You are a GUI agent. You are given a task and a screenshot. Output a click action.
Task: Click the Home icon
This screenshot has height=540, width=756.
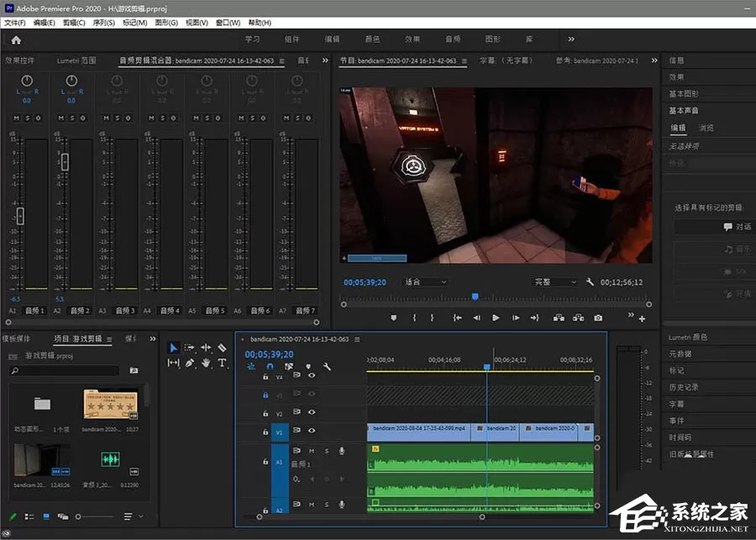click(x=16, y=39)
